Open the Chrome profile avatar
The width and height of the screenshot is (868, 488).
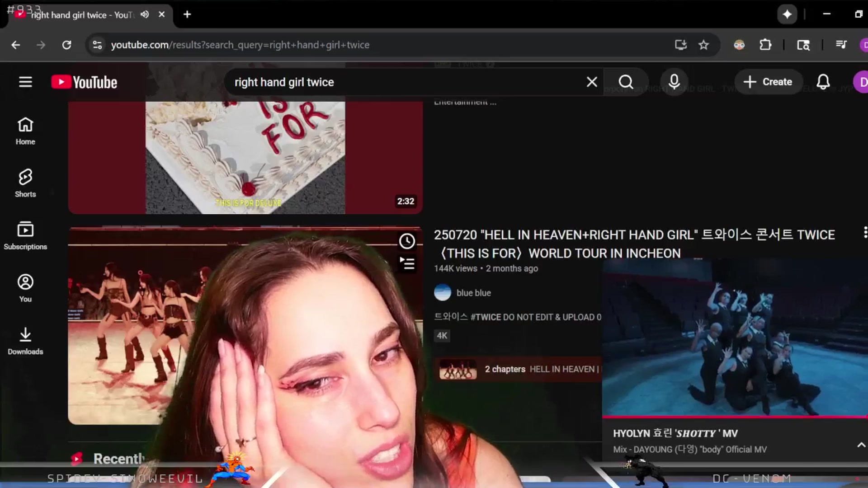click(x=864, y=45)
